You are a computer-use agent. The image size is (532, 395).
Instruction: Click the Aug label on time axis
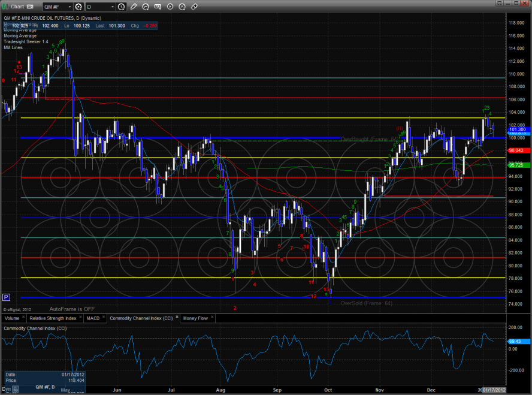point(220,390)
